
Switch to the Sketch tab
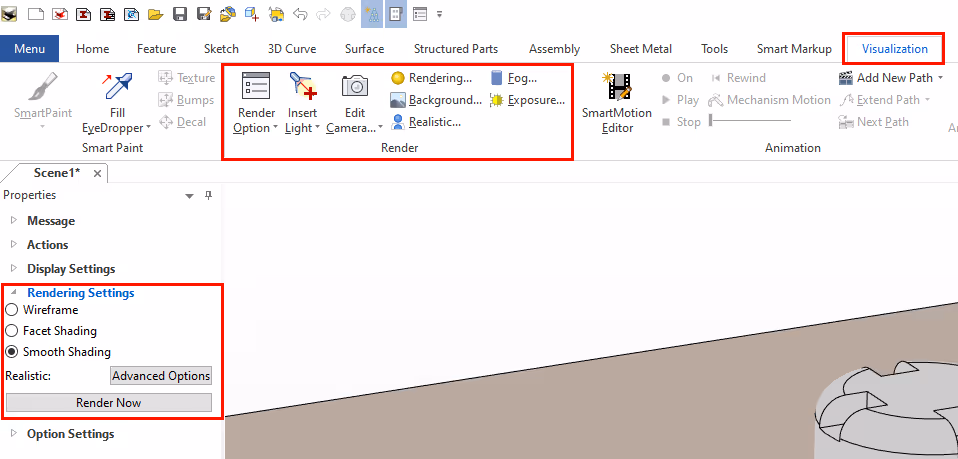221,49
